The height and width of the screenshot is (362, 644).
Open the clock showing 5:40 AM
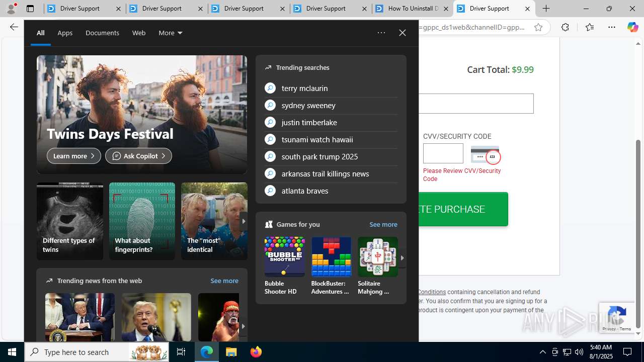point(601,352)
